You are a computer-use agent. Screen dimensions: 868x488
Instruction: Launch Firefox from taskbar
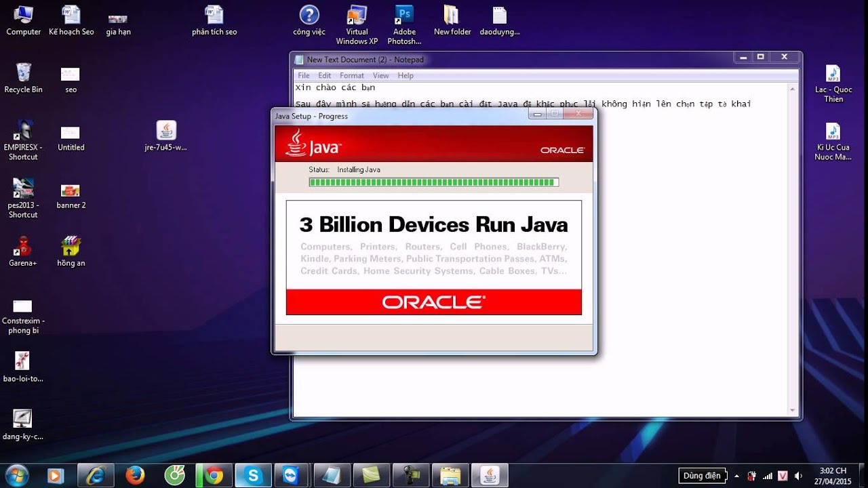coord(135,476)
